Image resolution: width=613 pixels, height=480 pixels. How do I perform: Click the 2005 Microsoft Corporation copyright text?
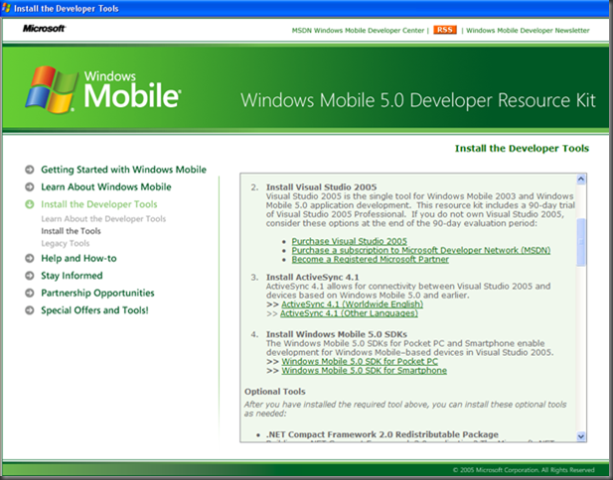523,470
